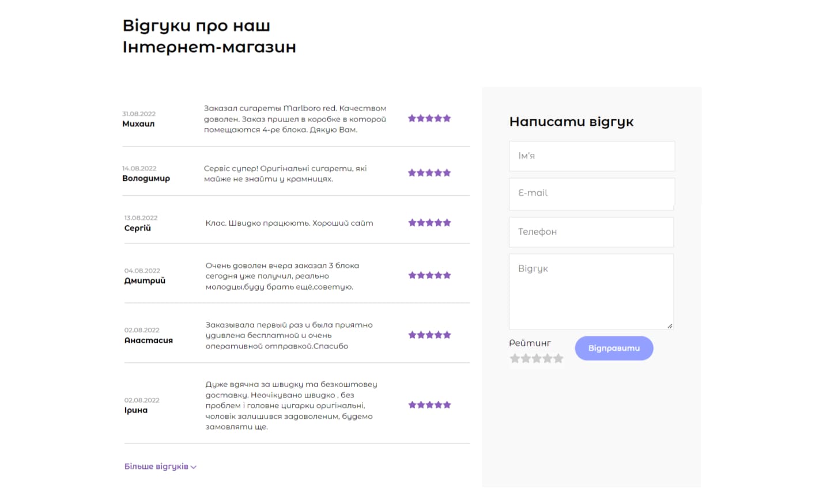Click the reviewer name Володимир
Screen dimensions: 823x504
point(146,179)
